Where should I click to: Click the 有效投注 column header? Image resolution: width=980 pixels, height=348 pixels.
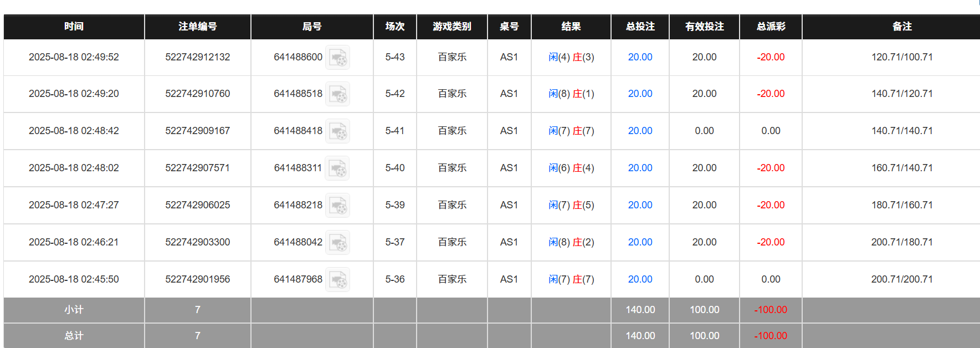pos(704,27)
